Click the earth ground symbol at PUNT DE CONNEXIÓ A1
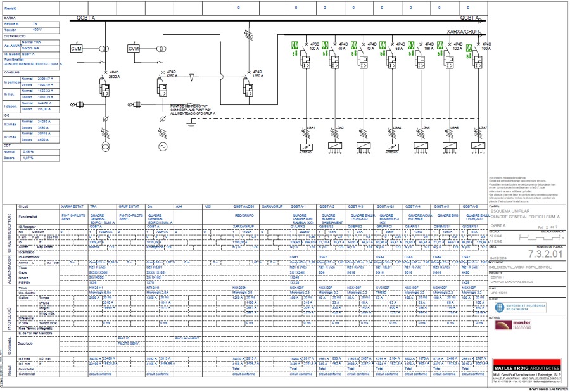This screenshot has height=392, width=570. point(191,124)
